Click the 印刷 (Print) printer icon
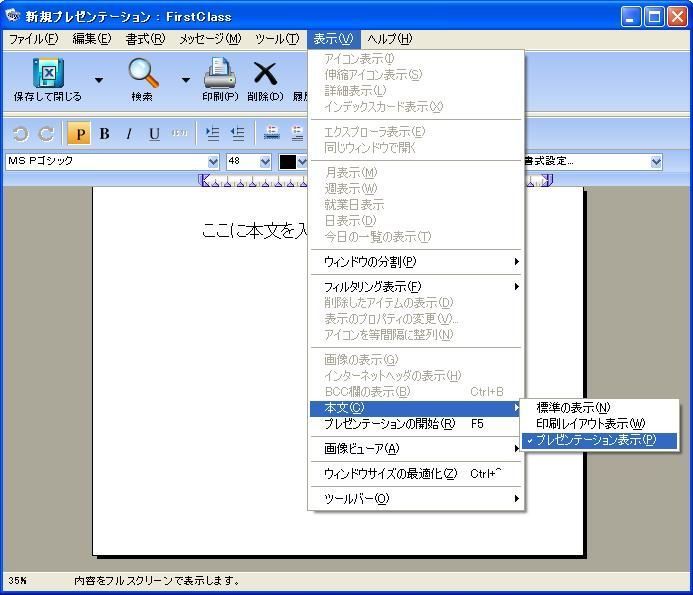The height and width of the screenshot is (595, 693). (x=219, y=75)
